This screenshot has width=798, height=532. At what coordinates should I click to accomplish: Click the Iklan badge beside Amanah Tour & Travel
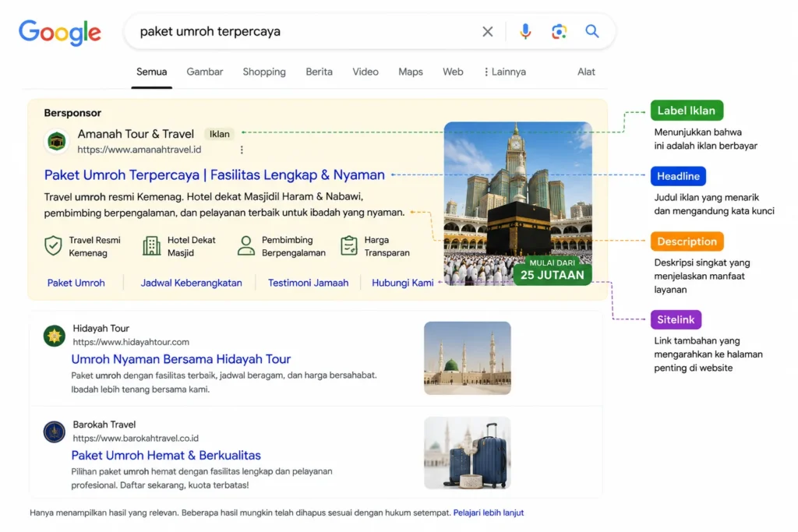tap(219, 134)
